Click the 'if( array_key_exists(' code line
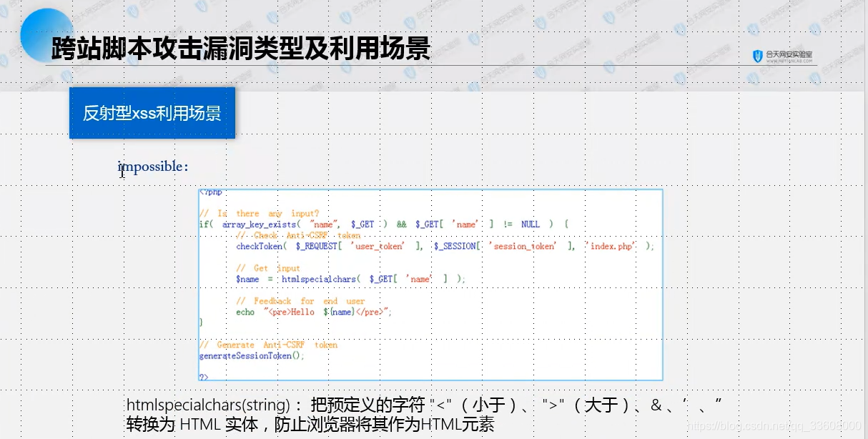Screen dimensions: 868x439 tap(384, 224)
